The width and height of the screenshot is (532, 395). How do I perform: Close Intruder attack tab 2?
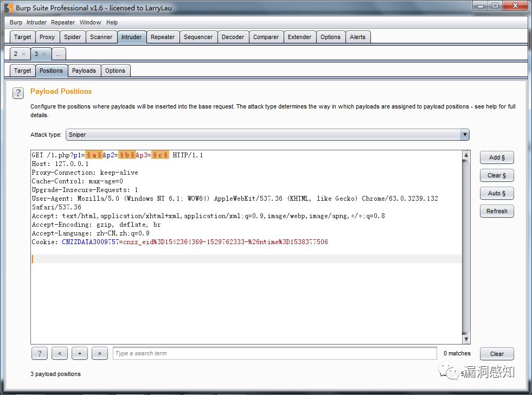[x=23, y=54]
